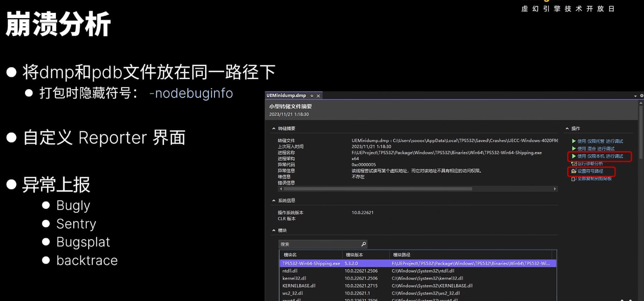Sort by the 模块名 column header
This screenshot has width=644, height=301.
[x=311, y=255]
